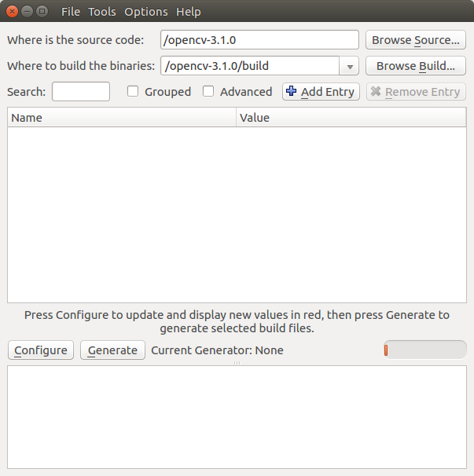
Task: Maximize the CMake window
Action: [x=42, y=12]
